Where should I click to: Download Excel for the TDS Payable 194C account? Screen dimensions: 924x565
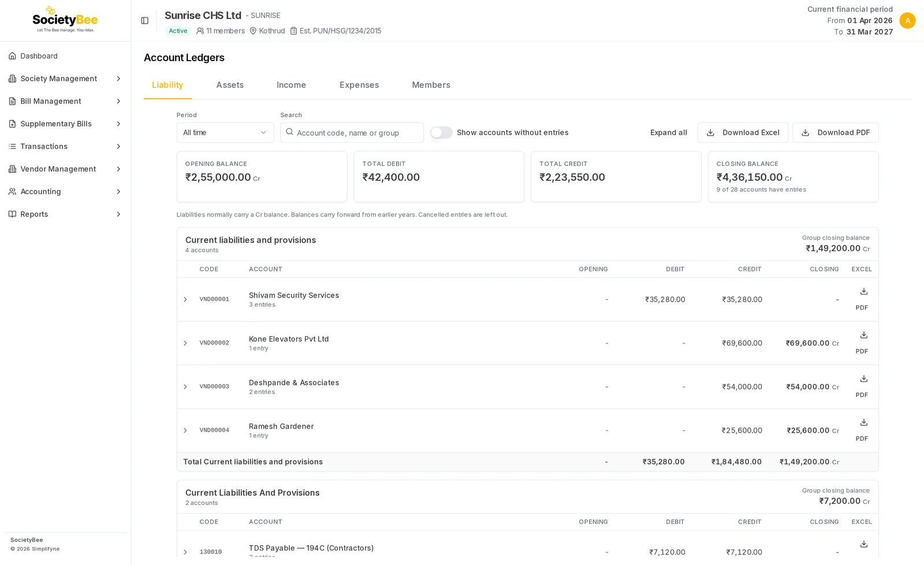tap(863, 544)
